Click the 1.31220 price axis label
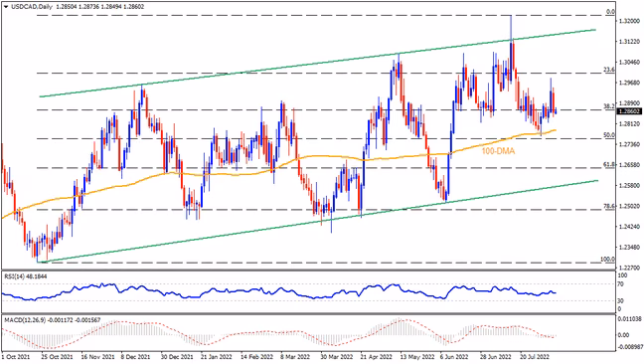Screen dimensions: 644x364 [x=628, y=42]
